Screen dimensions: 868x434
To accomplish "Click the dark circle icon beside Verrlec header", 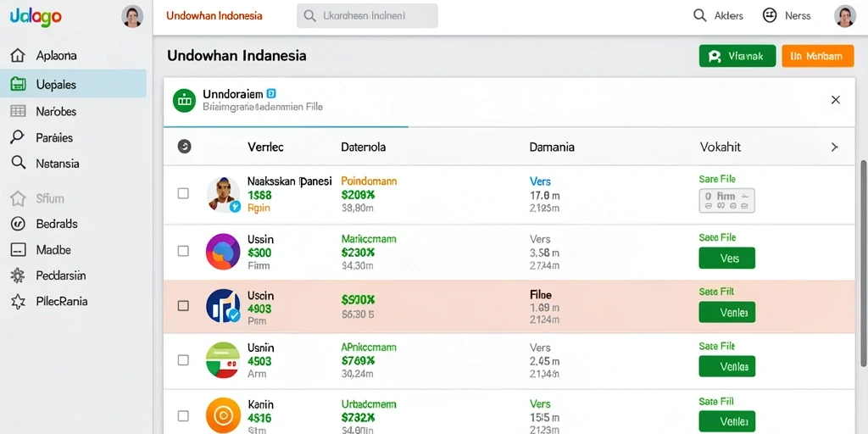I will 184,147.
